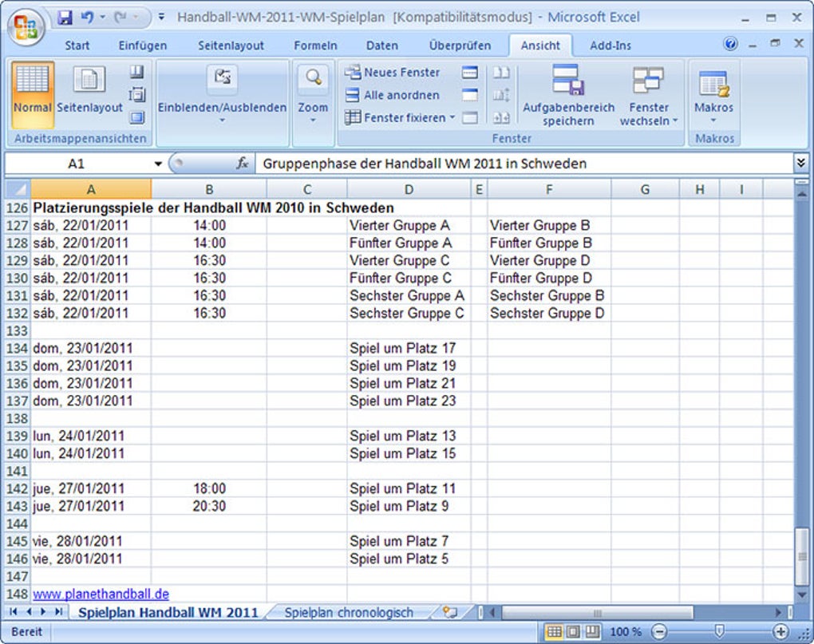Select Page Break Preview in status bar
Image resolution: width=814 pixels, height=644 pixels.
click(592, 631)
